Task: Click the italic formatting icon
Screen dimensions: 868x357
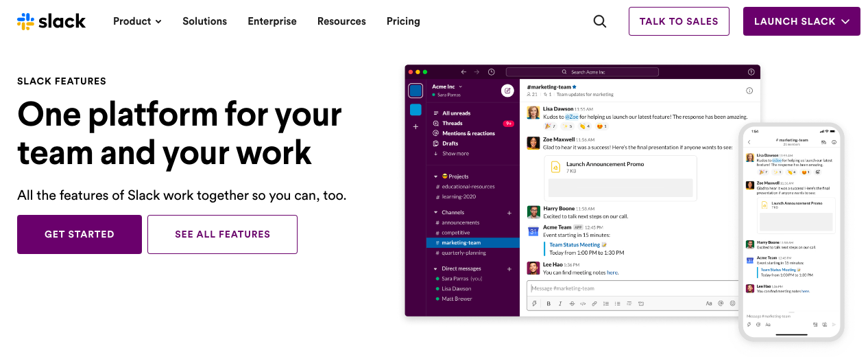Action: pos(560,303)
